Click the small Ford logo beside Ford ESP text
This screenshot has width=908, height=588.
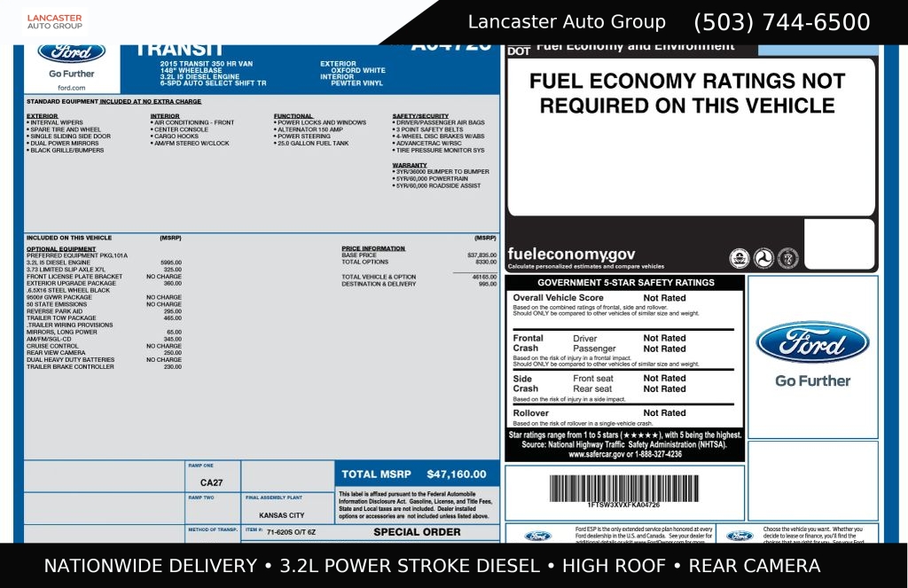538,536
